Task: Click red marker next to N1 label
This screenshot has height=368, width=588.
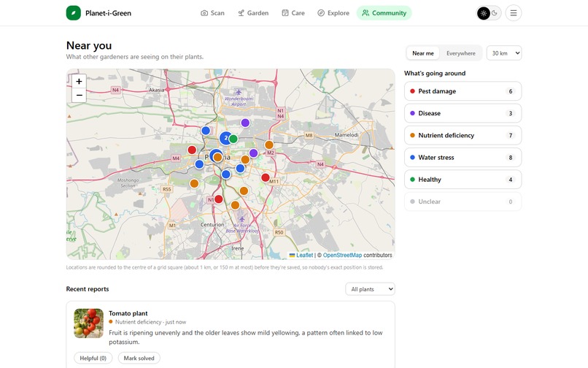Action: [x=219, y=199]
